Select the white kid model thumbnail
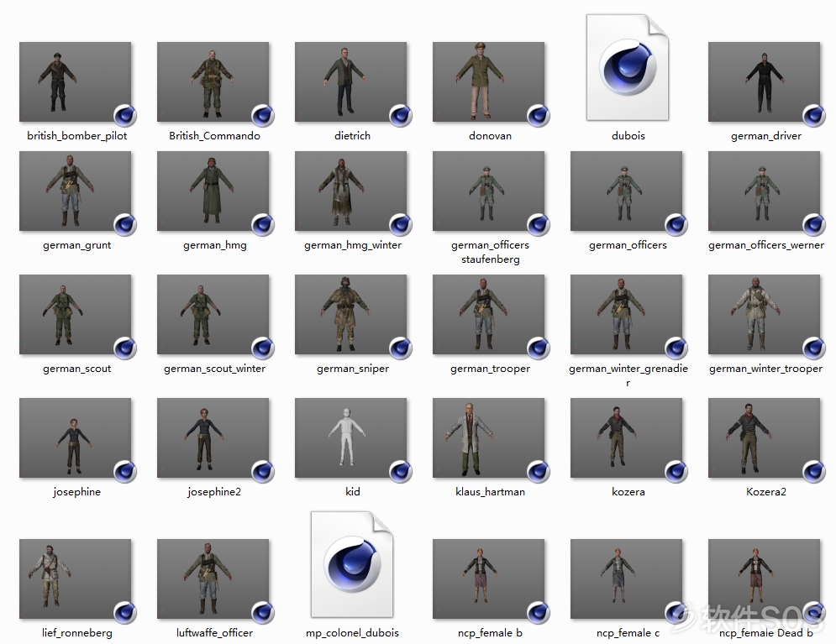The width and height of the screenshot is (836, 644). tap(351, 437)
